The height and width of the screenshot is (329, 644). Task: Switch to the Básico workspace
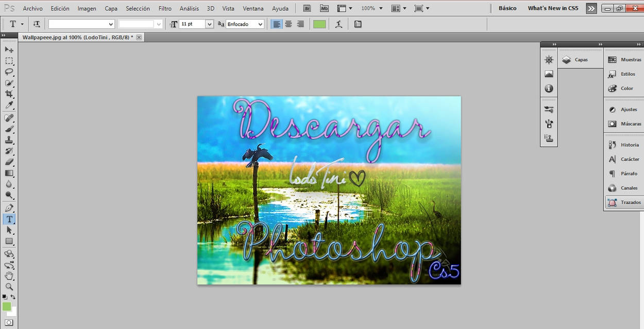[507, 8]
